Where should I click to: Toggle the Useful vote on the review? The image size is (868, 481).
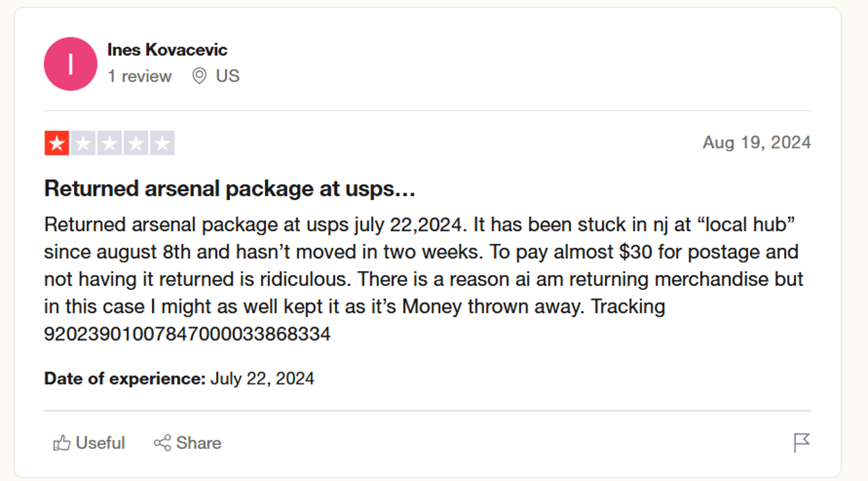click(x=87, y=443)
